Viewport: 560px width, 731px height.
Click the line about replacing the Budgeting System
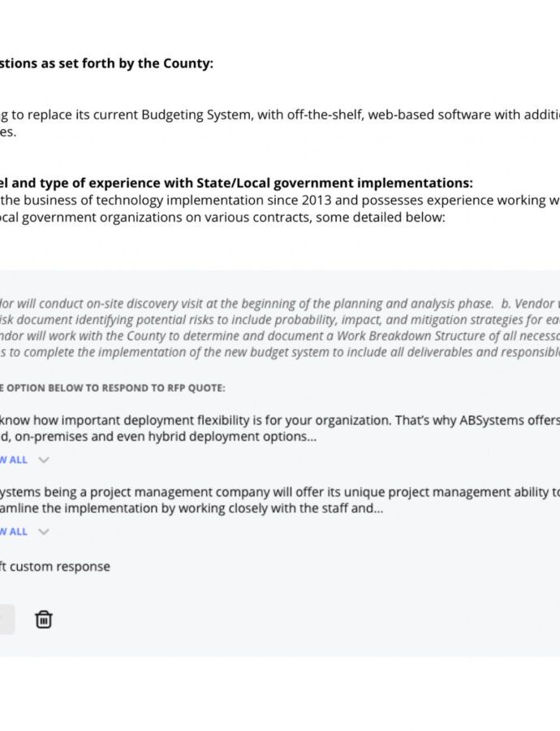click(276, 115)
